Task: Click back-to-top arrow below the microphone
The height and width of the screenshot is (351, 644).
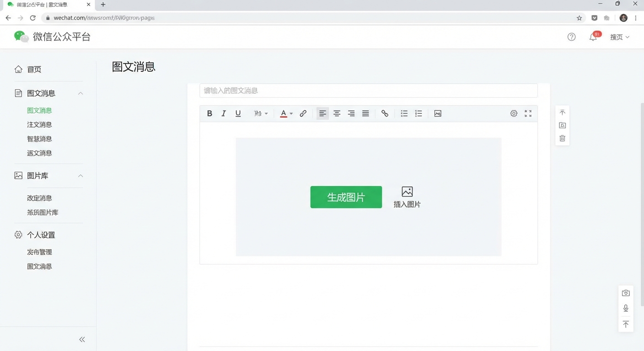Action: pos(626,324)
